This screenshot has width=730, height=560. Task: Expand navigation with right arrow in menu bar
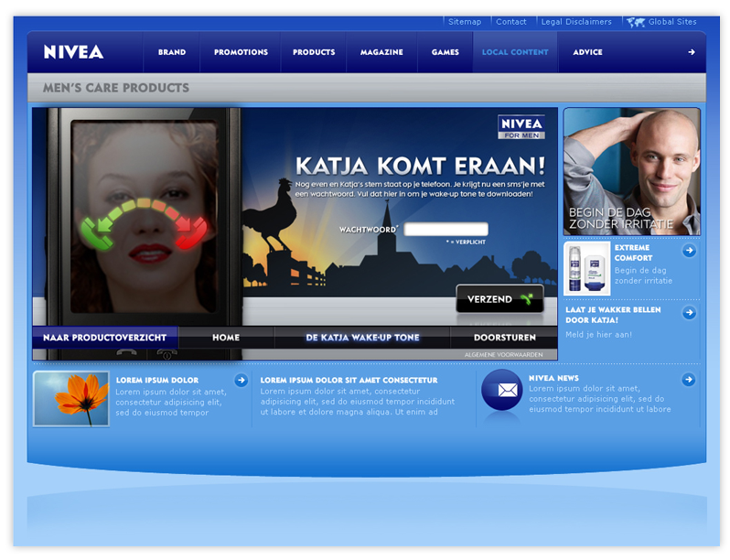[x=692, y=52]
